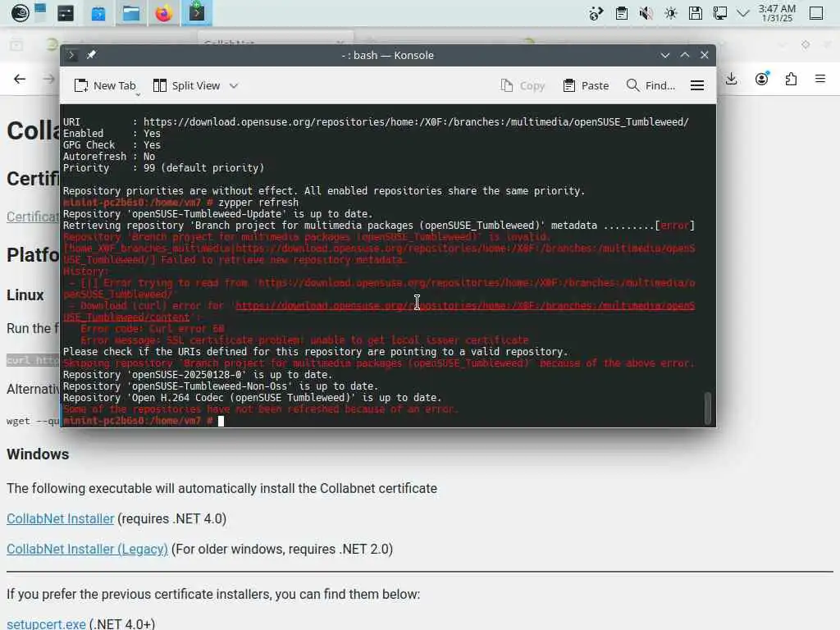The width and height of the screenshot is (840, 630).
Task: Click the 'Priority : 99 (default priority)' line
Action: click(x=163, y=168)
